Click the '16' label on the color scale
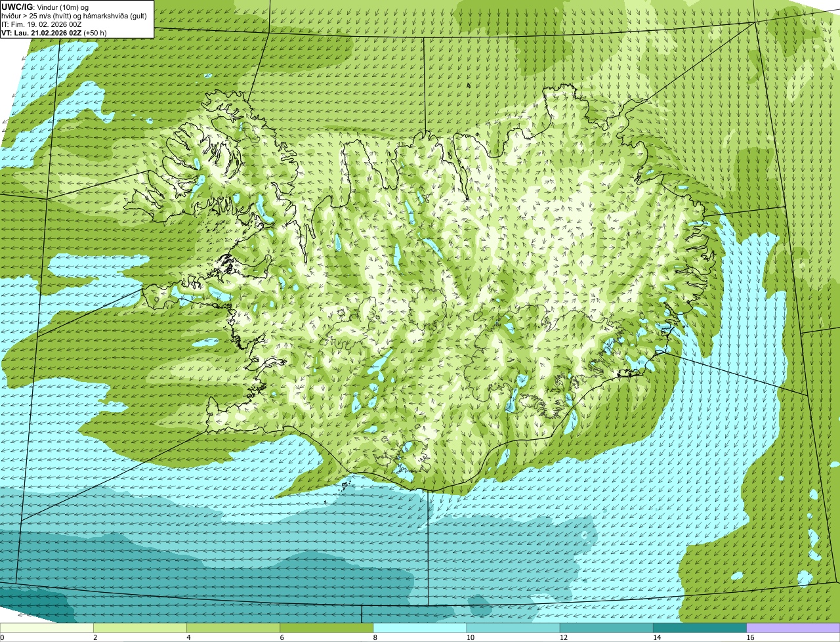Image resolution: width=840 pixels, height=642 pixels. [x=749, y=637]
